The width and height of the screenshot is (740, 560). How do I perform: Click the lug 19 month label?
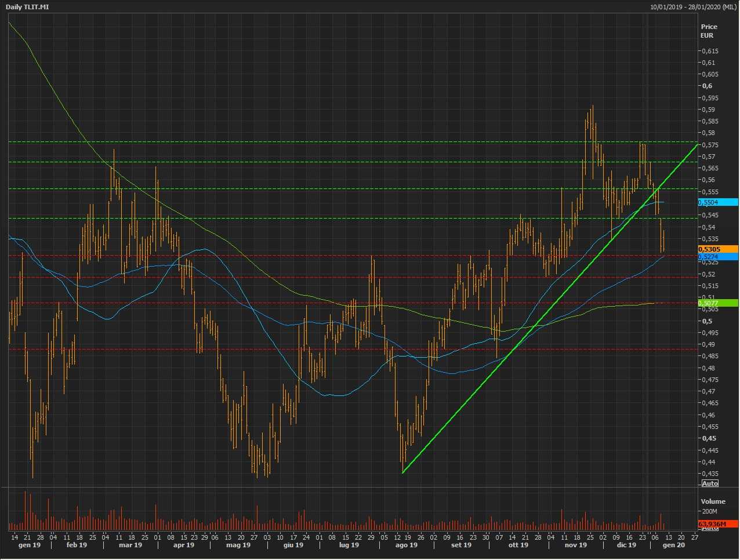coord(349,545)
